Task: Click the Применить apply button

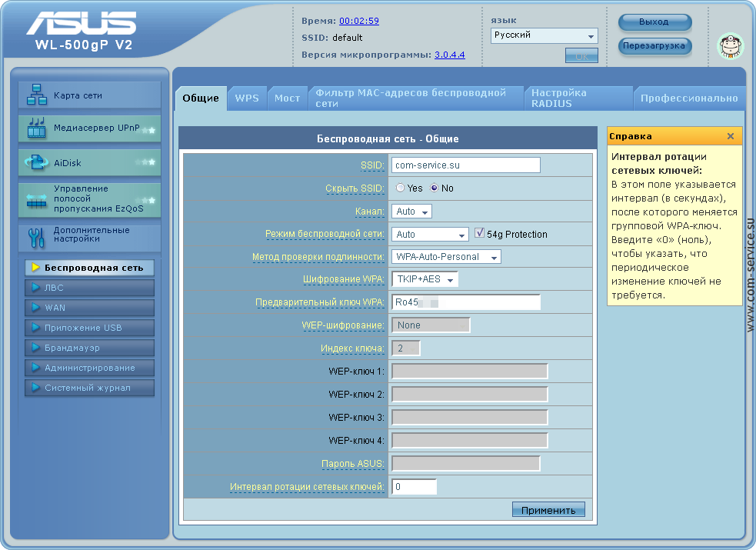Action: click(x=548, y=510)
